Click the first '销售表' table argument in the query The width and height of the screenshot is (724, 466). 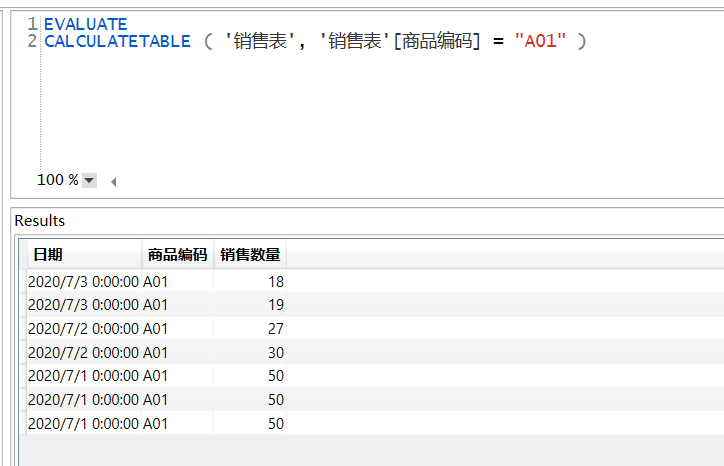coord(260,41)
